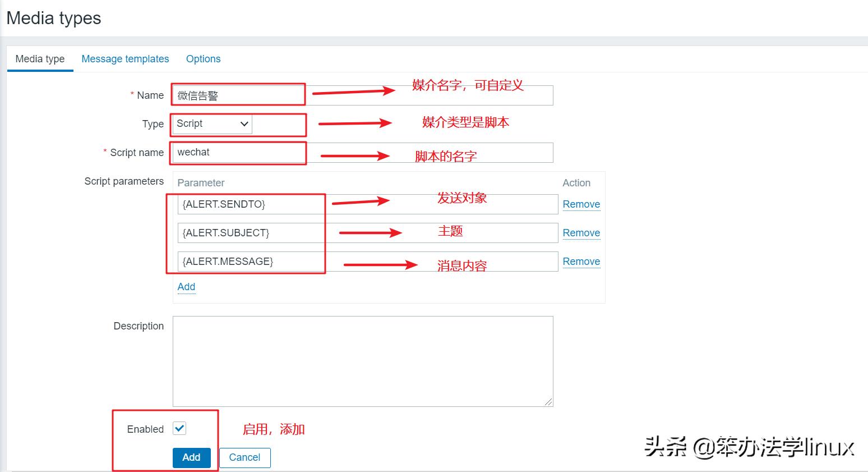Open the Options tab
The height and width of the screenshot is (472, 868).
coord(203,58)
